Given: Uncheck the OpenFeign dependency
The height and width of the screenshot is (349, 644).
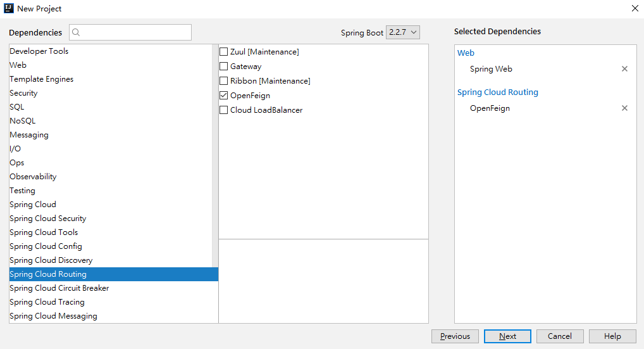Looking at the screenshot, I should [224, 96].
